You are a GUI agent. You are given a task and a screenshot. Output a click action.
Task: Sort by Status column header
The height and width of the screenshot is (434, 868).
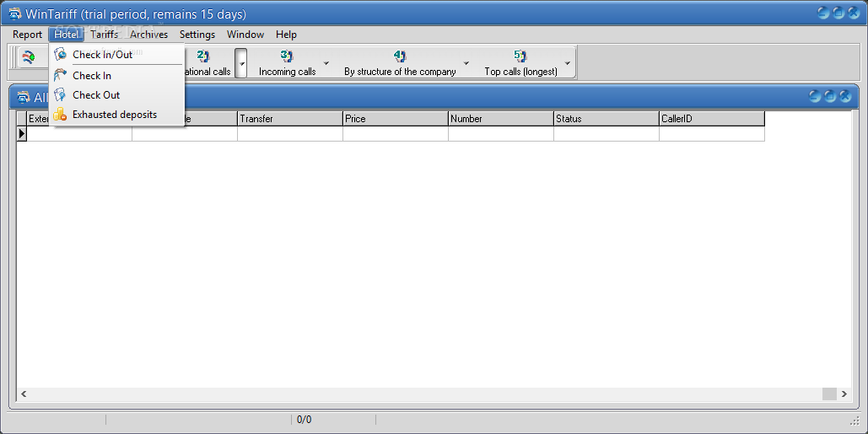pyautogui.click(x=607, y=118)
